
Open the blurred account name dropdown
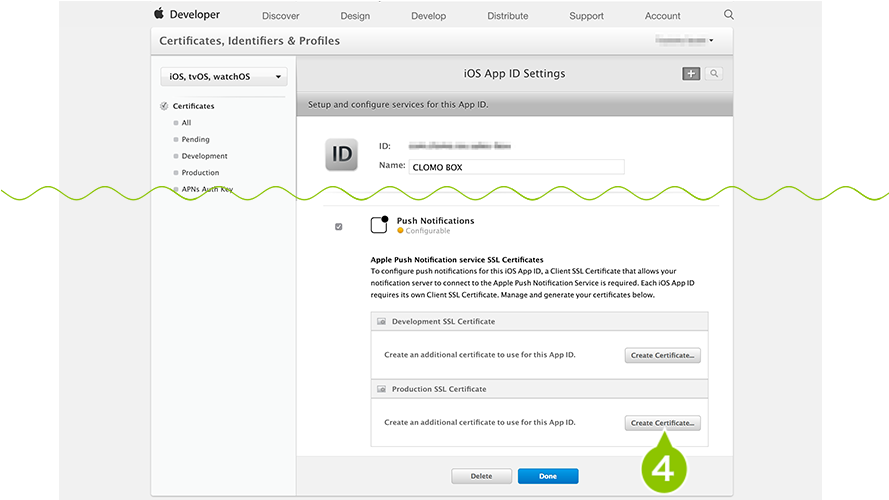coord(684,40)
